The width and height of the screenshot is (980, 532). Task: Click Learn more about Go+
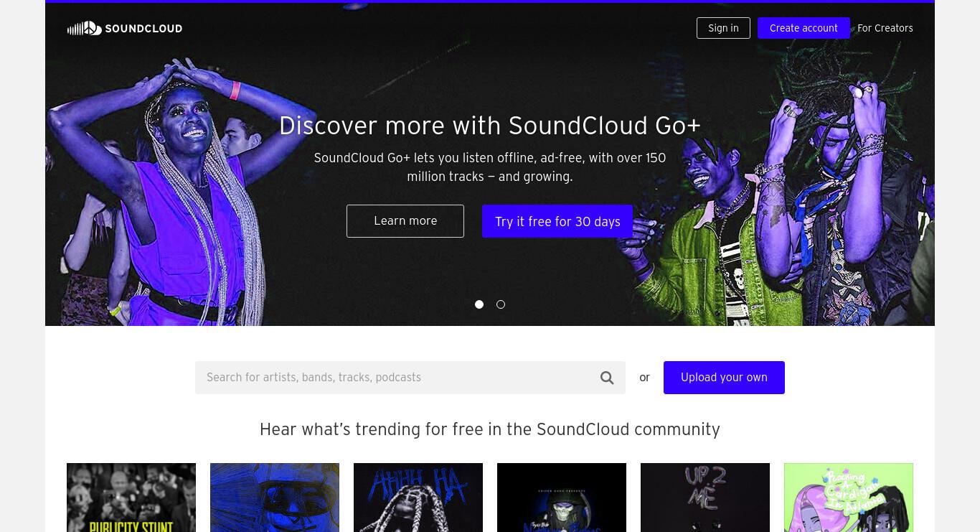(x=405, y=221)
